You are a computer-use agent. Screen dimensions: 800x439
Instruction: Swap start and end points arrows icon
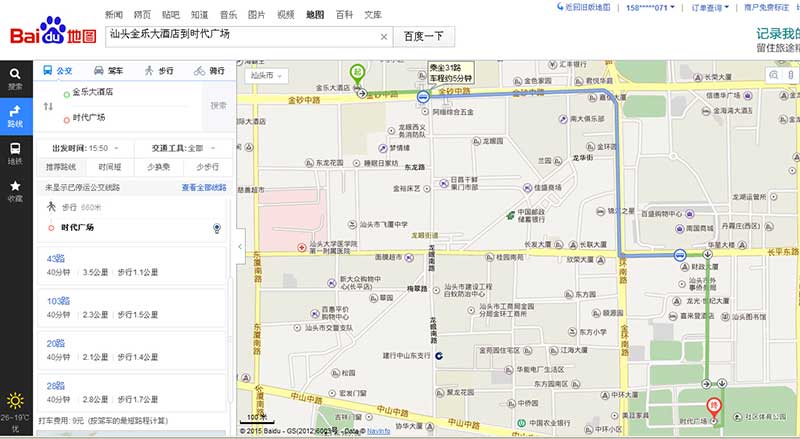click(x=48, y=106)
